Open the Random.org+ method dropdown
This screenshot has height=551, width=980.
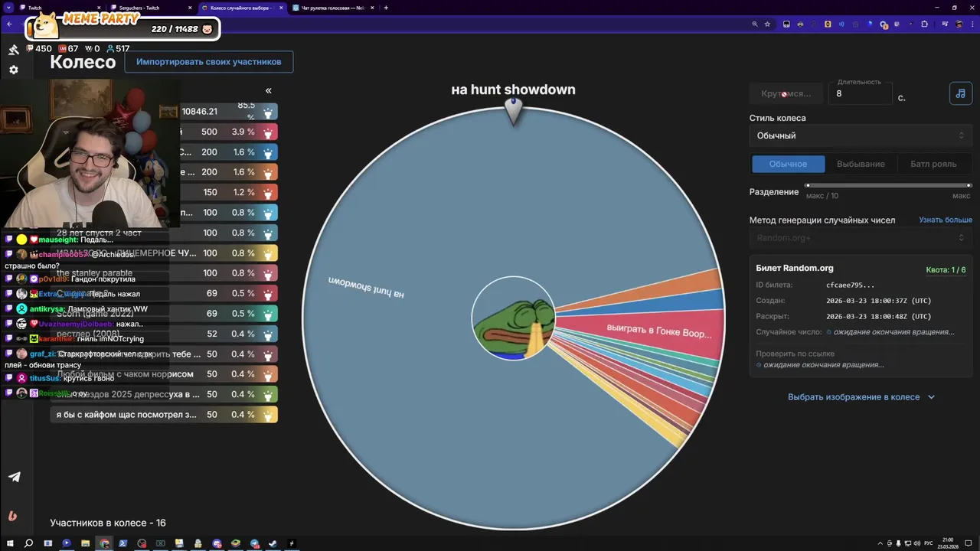(x=861, y=238)
